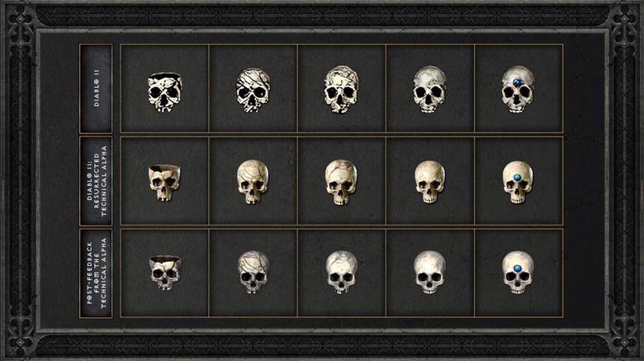Choose the middle skull in Post-Feedback row
The width and height of the screenshot is (644, 361).
(341, 272)
